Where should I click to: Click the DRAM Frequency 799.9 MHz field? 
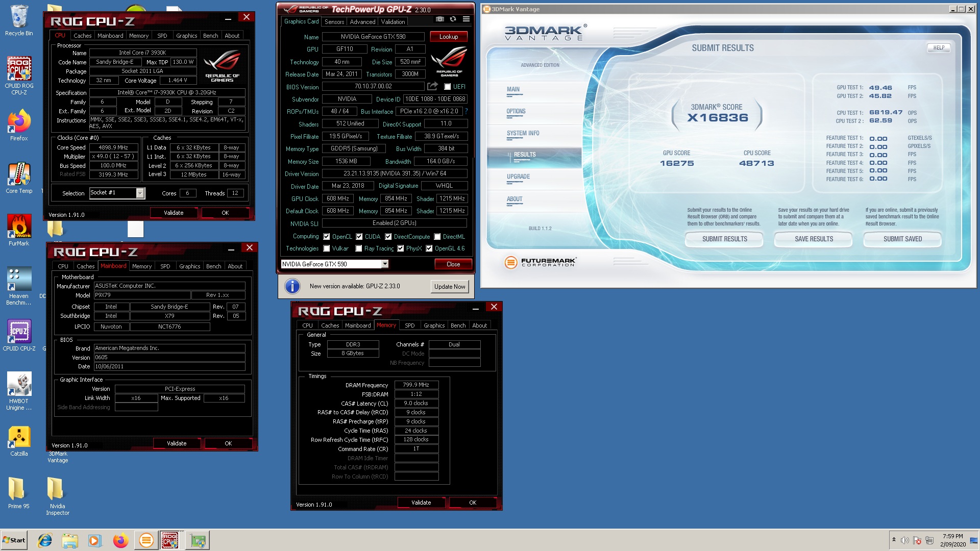pyautogui.click(x=416, y=385)
